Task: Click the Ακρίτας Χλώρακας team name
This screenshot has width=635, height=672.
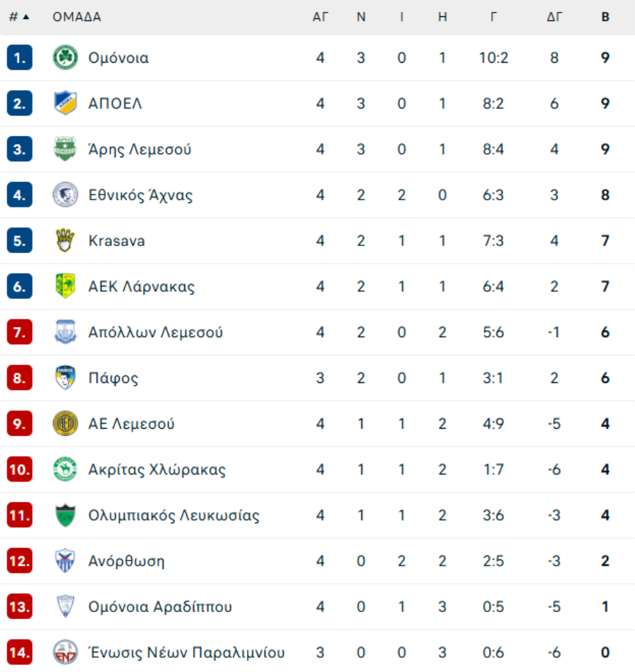Action: pyautogui.click(x=157, y=470)
